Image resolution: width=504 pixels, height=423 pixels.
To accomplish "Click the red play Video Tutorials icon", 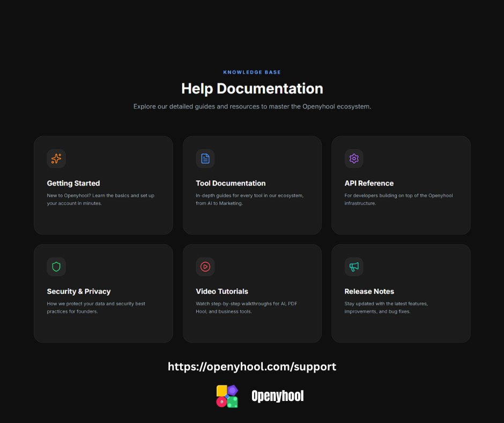I will [x=205, y=267].
